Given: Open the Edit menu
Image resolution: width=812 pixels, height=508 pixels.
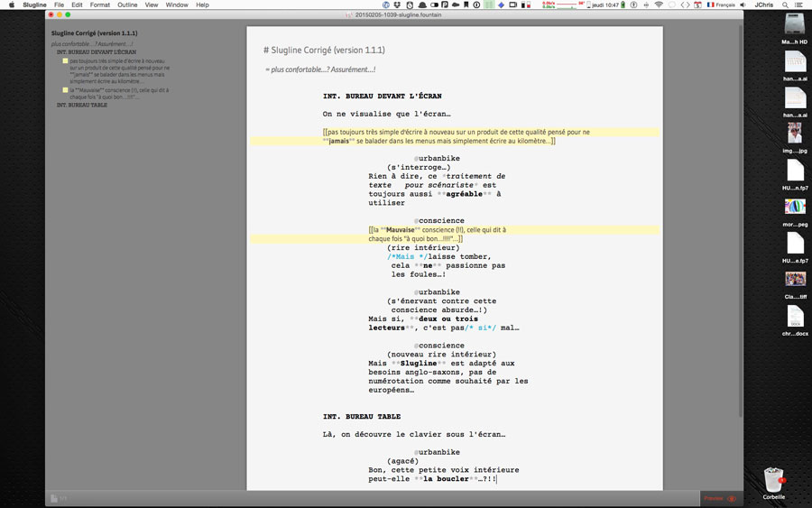Looking at the screenshot, I should click(x=77, y=5).
